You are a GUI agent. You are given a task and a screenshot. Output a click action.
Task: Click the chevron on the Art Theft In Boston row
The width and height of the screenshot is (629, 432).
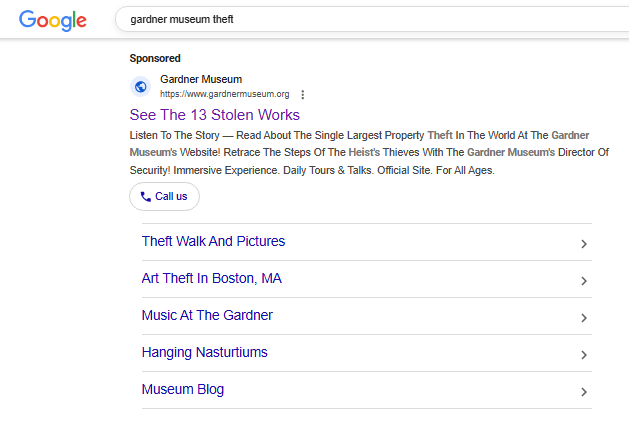[584, 281]
